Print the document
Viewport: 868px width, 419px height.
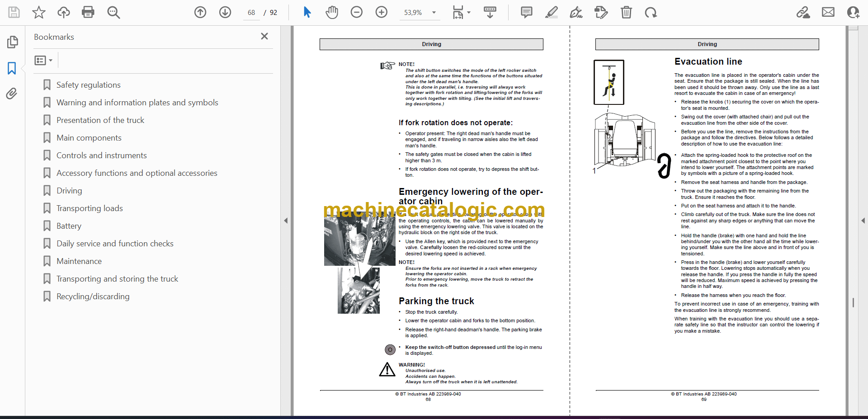[88, 12]
